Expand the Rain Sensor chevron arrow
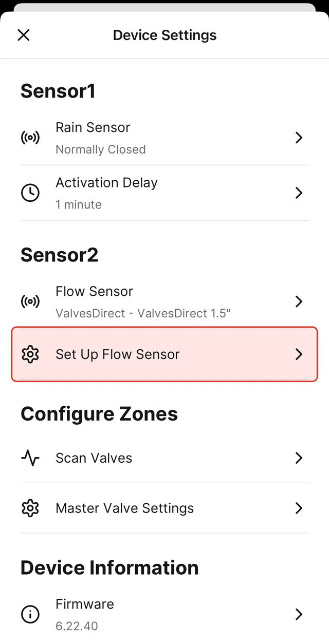 pos(299,138)
